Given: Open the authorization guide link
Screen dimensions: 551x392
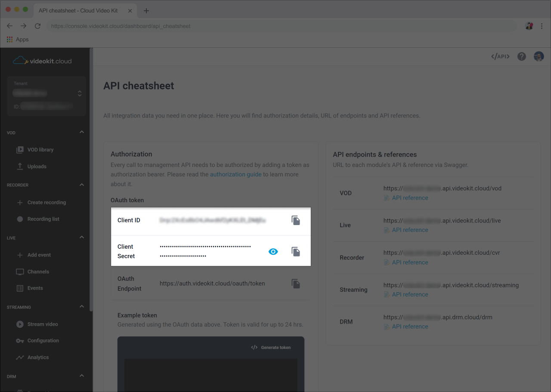Looking at the screenshot, I should pos(236,174).
